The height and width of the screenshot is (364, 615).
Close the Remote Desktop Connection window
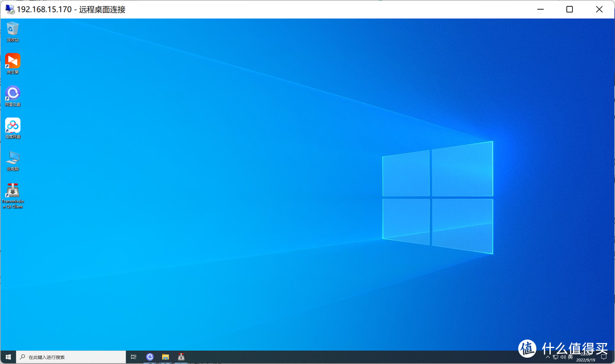pos(599,10)
